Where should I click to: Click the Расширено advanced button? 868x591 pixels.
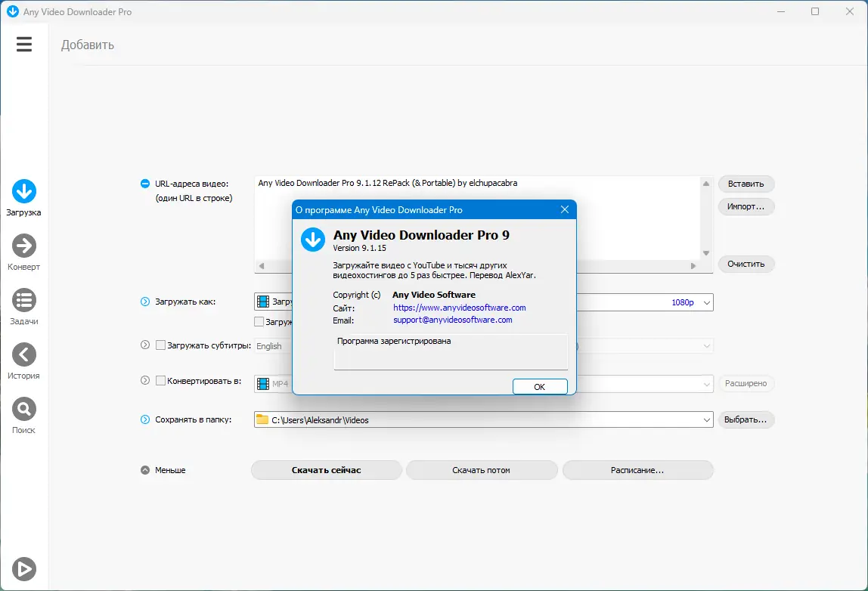pyautogui.click(x=746, y=383)
